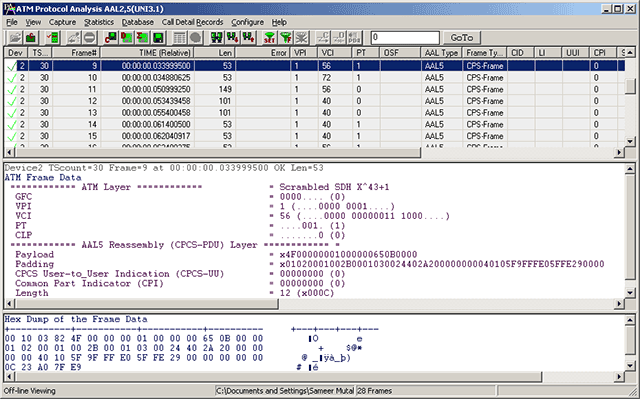Click the TIME (Relative) column header
The image size is (640, 399).
[x=147, y=53]
